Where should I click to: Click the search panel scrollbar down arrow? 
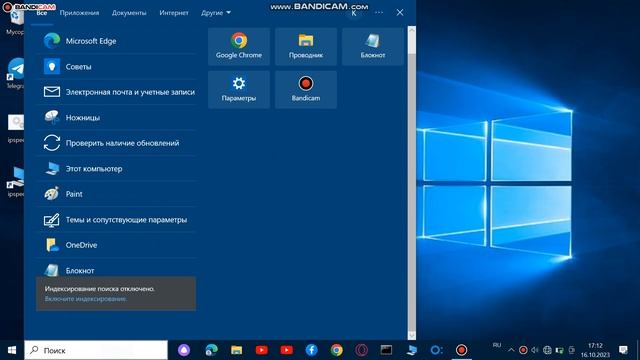[411, 335]
